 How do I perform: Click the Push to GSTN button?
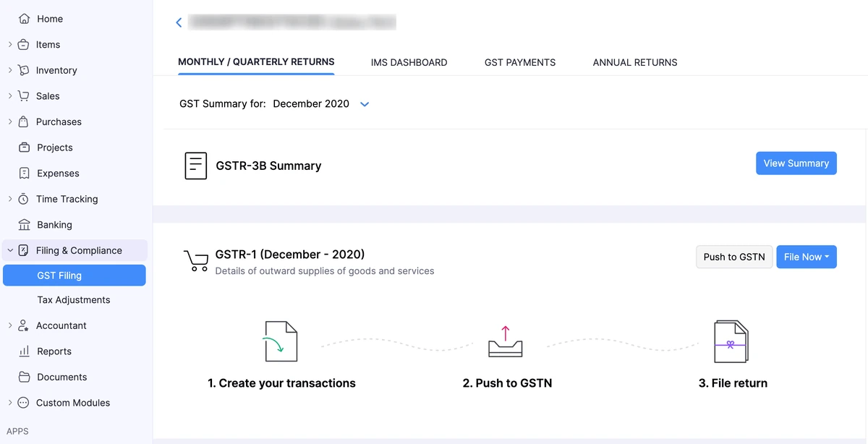pyautogui.click(x=734, y=257)
